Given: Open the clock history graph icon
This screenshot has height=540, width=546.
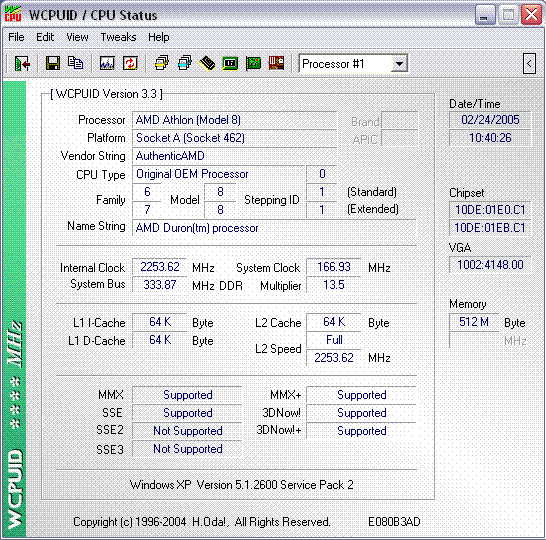Looking at the screenshot, I should pos(107,64).
